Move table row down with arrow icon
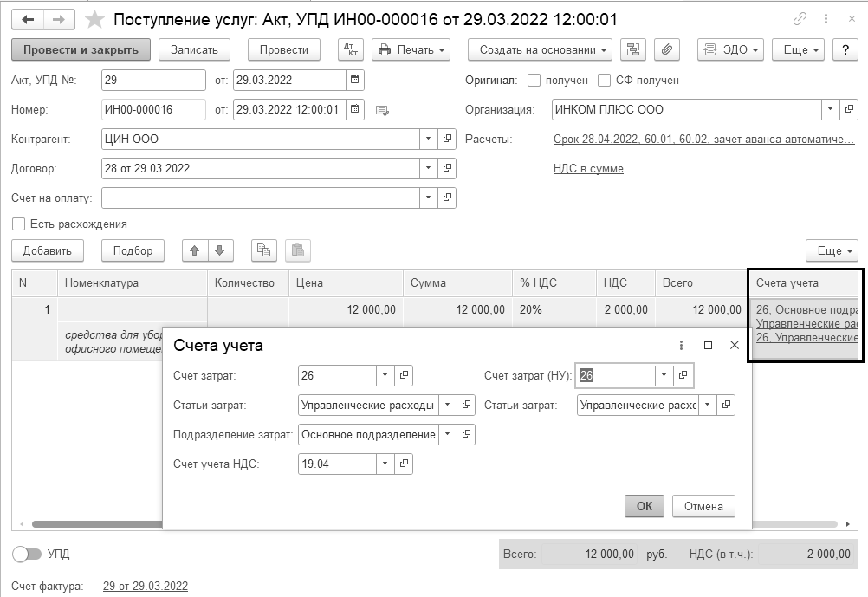Image resolution: width=868 pixels, height=597 pixels. (x=220, y=250)
